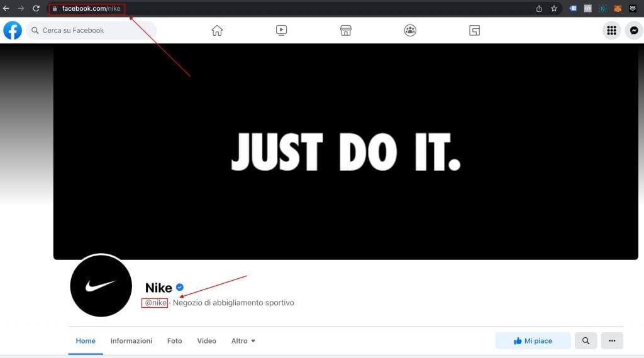Open the Gaming icon in navigation
Screen dimensions: 644x358
click(x=474, y=30)
